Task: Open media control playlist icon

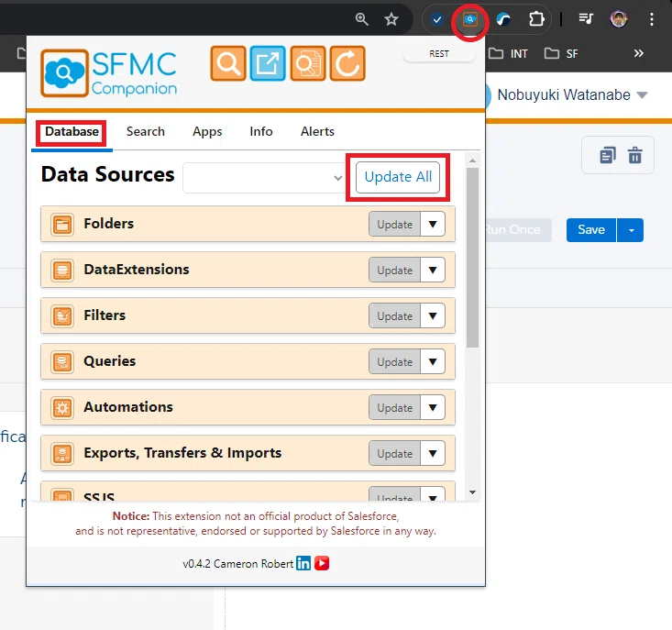Action: point(586,19)
